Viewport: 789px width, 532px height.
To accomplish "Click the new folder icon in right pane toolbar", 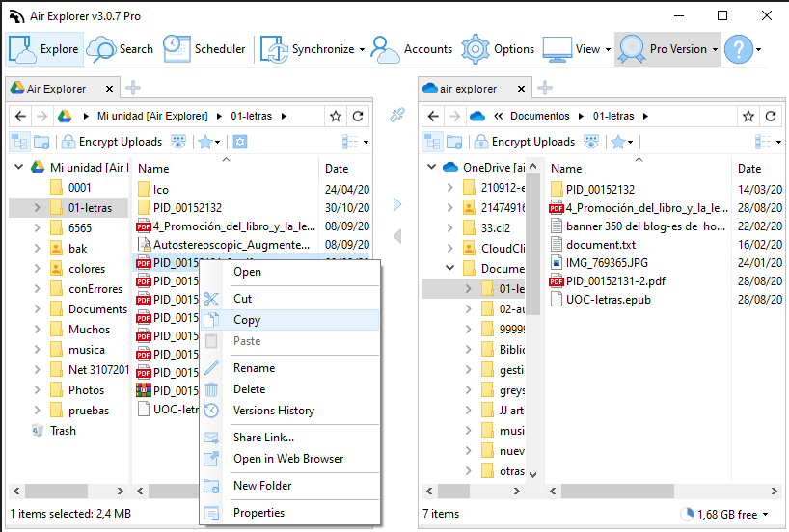I will point(454,143).
